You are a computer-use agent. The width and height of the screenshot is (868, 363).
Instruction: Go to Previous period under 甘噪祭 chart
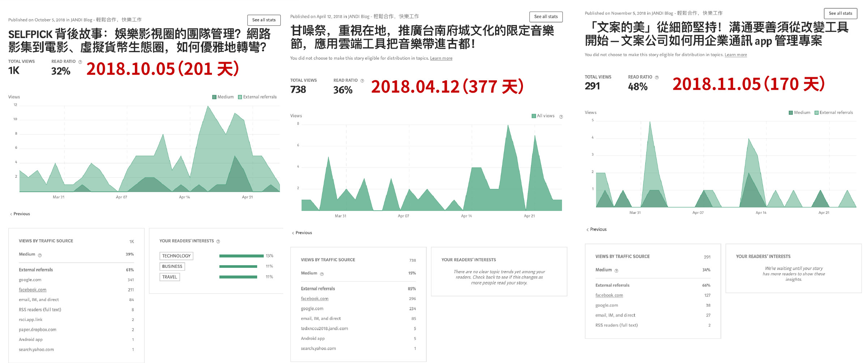point(302,233)
